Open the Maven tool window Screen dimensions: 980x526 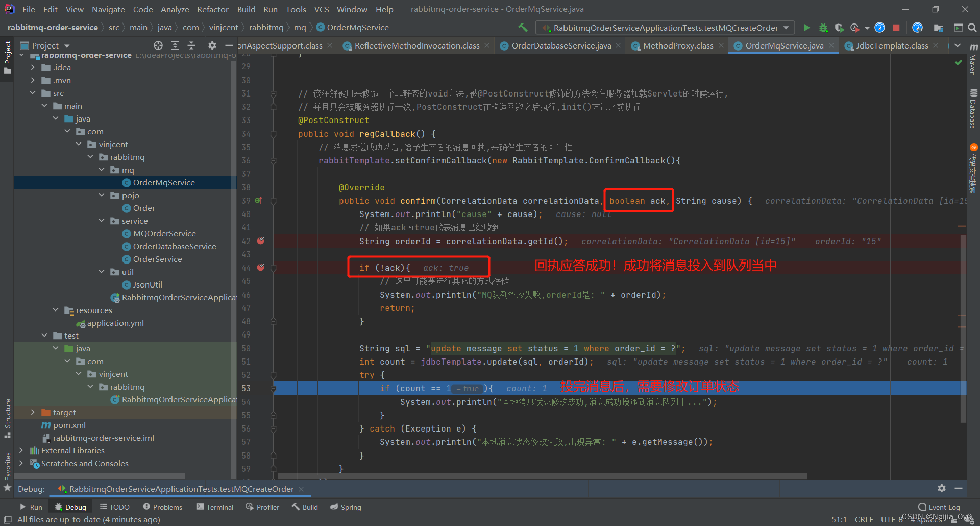(973, 60)
